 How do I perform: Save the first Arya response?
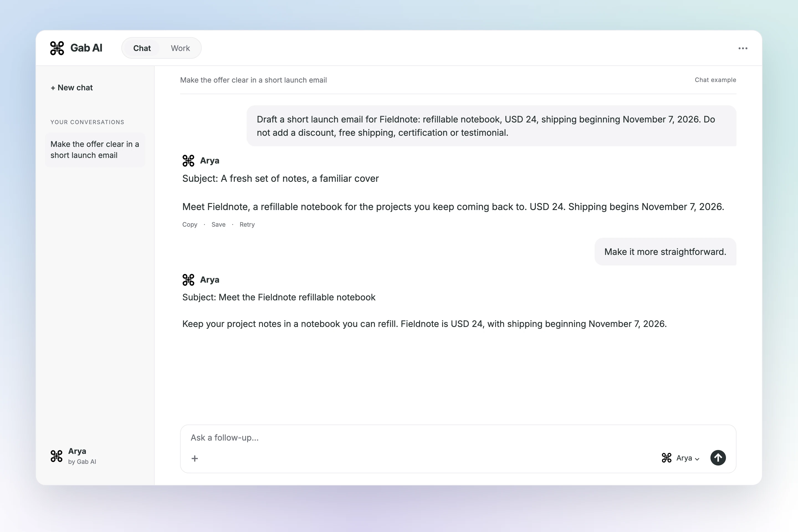219,225
